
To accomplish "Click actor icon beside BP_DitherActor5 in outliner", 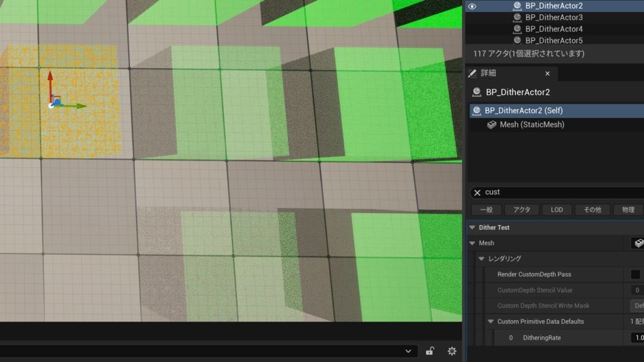I will (x=517, y=40).
